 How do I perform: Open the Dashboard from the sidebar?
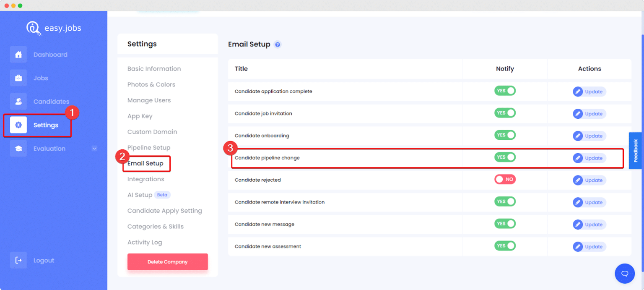click(x=18, y=54)
